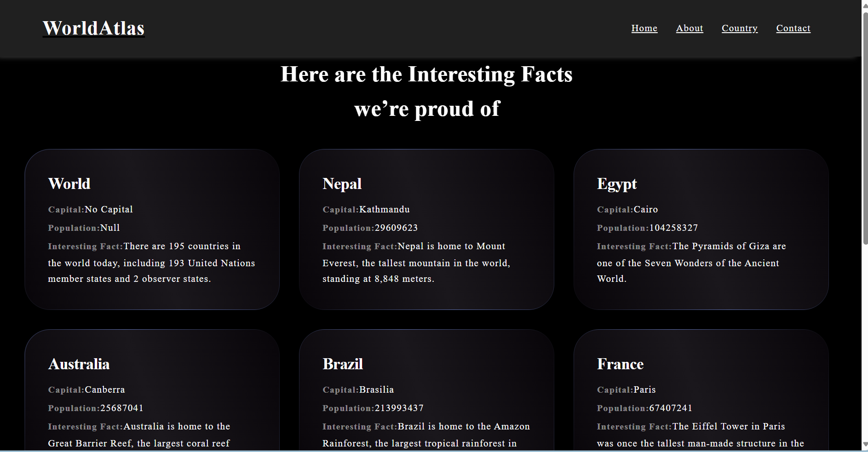
Task: Click population 104258327 in Egypt card
Action: click(x=673, y=228)
